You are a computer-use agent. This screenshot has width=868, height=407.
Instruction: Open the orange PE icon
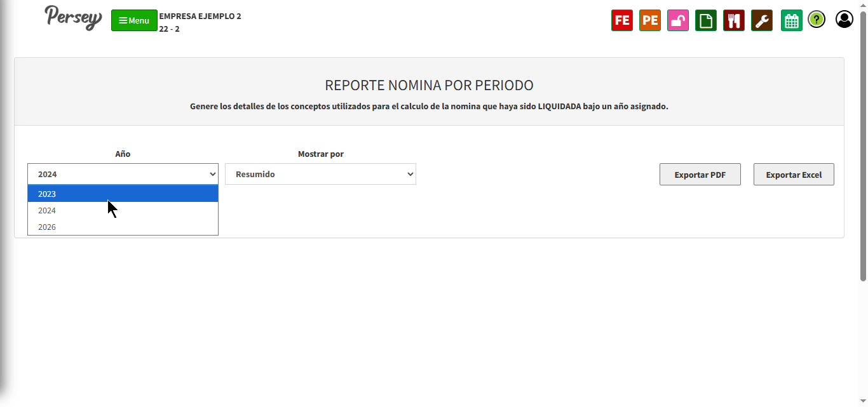(x=650, y=20)
